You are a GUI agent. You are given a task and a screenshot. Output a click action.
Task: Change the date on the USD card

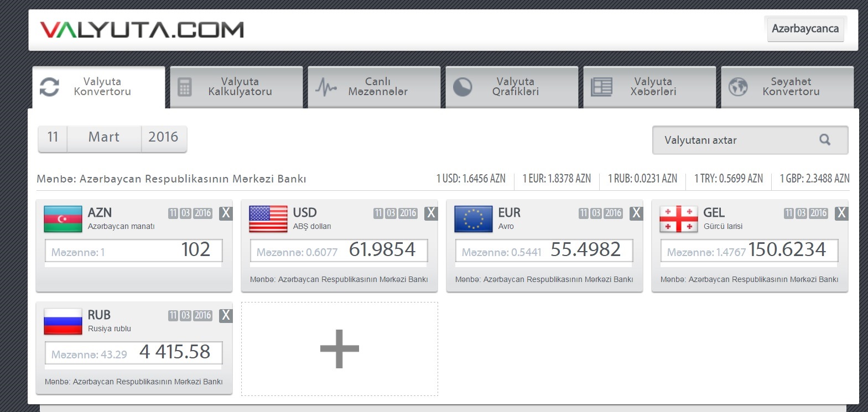coord(396,213)
